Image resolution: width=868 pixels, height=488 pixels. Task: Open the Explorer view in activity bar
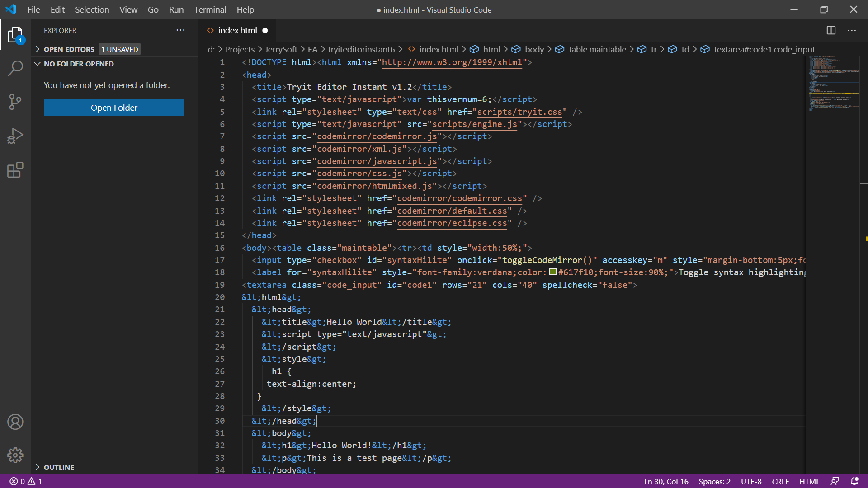15,35
